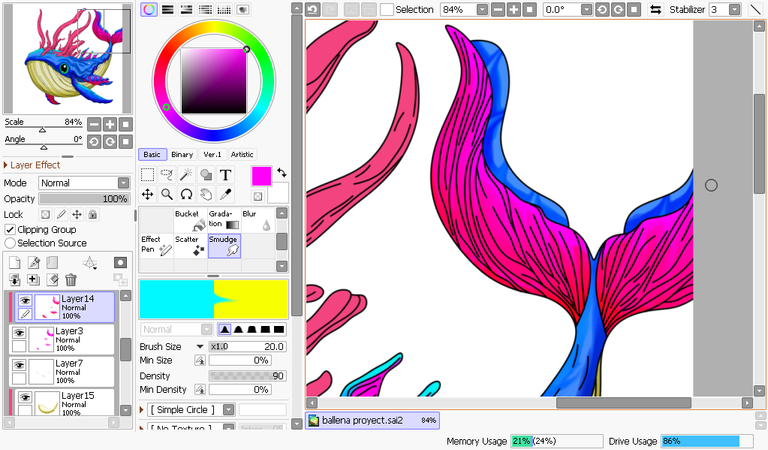The image size is (768, 450).
Task: Choose the Blur brush
Action: pyautogui.click(x=258, y=220)
